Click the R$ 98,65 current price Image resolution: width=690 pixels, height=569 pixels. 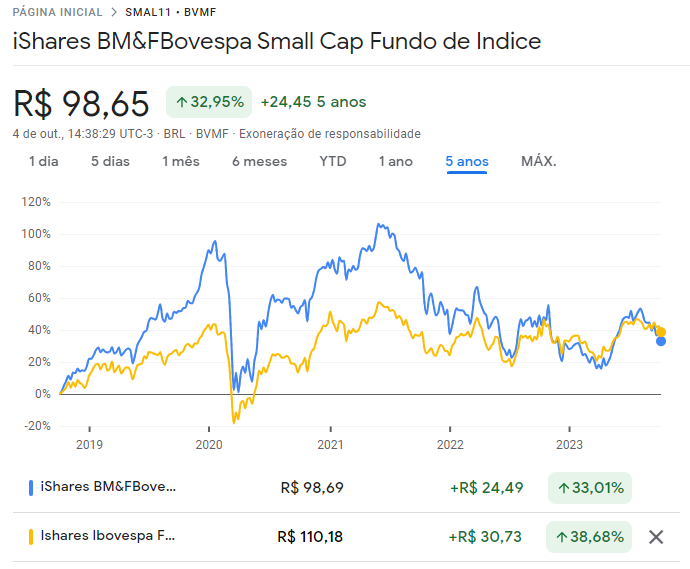pyautogui.click(x=81, y=104)
